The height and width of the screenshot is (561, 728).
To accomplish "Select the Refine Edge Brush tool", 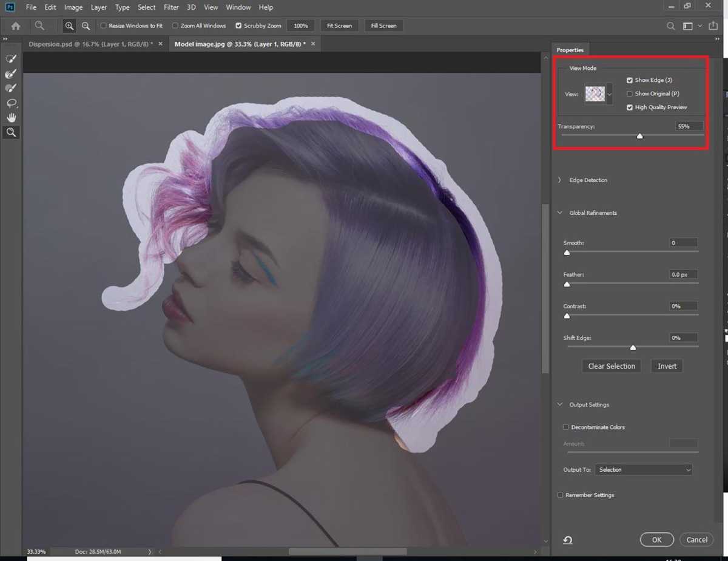I will [10, 73].
